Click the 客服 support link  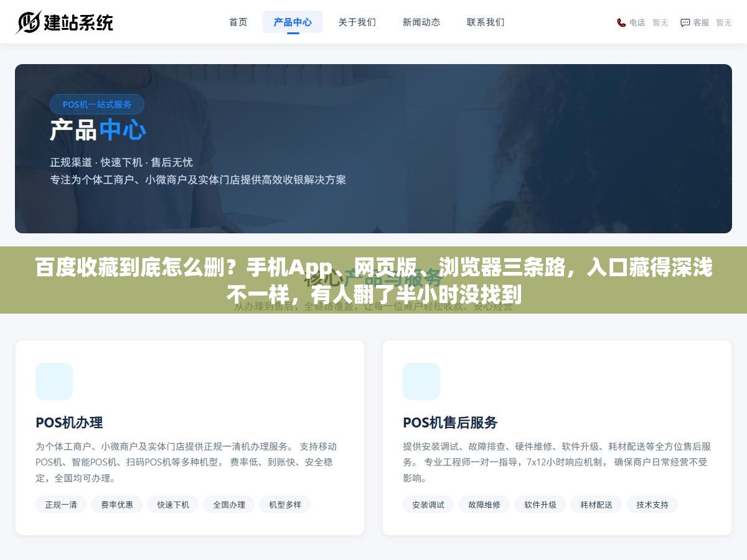click(x=702, y=22)
